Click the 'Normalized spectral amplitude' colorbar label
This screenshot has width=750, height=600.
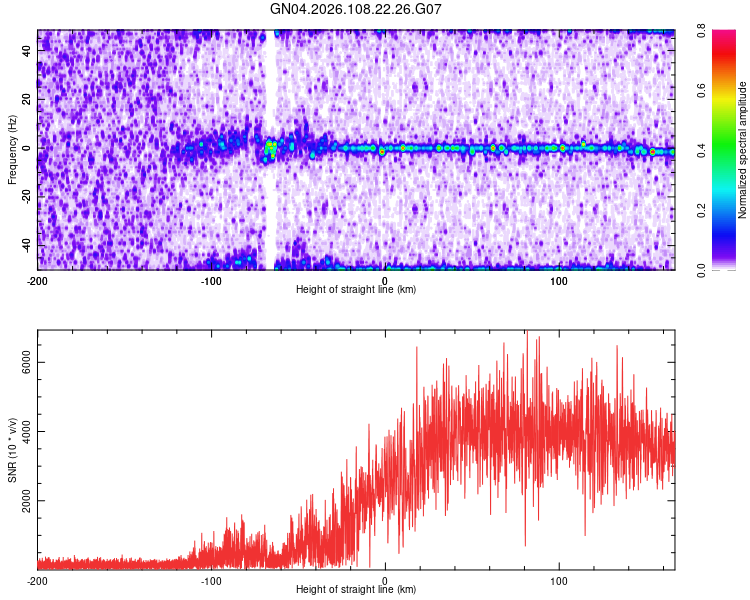tap(742, 150)
